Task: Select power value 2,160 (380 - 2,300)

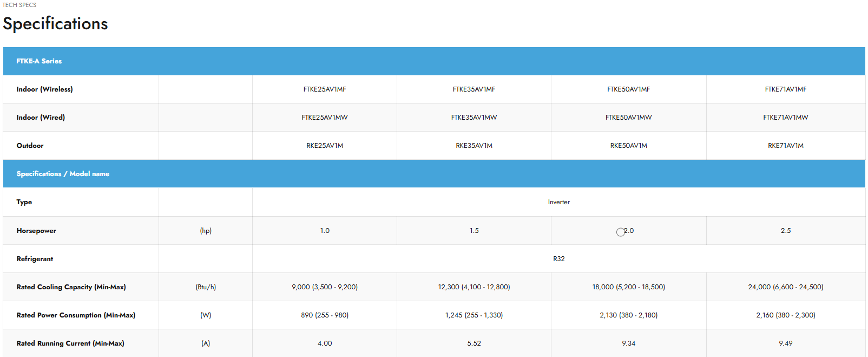Action: pyautogui.click(x=786, y=315)
